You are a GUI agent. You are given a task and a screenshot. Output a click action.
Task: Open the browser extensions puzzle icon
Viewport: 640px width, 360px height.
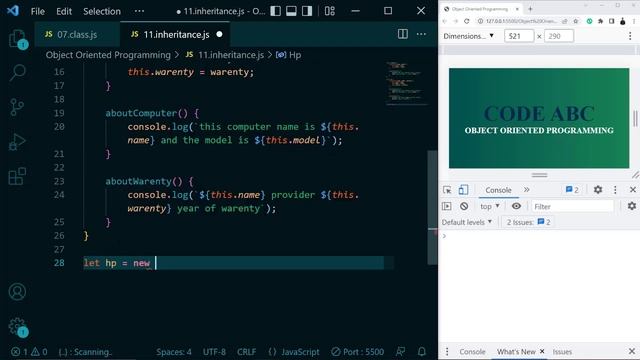[600, 21]
